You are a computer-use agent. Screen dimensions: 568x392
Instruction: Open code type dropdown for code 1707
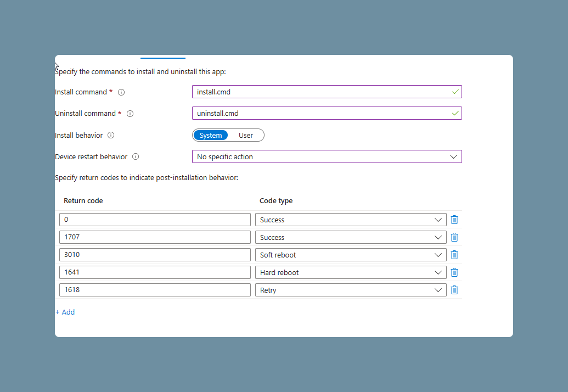click(x=351, y=237)
